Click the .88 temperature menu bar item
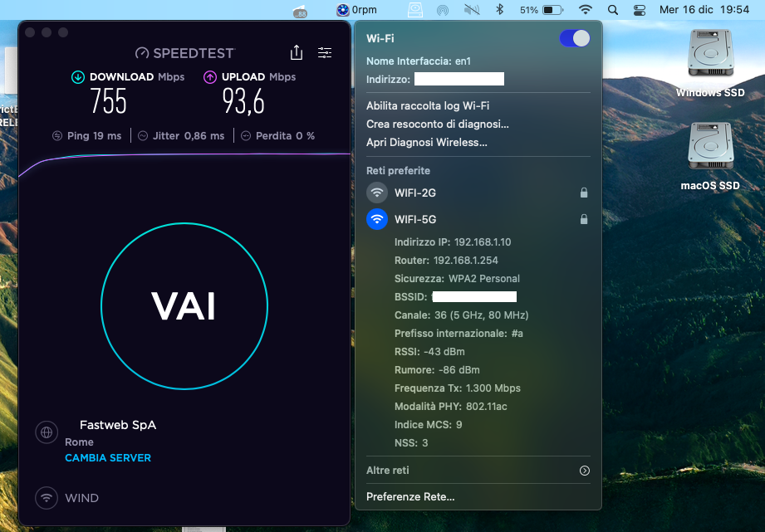This screenshot has height=532, width=765. [300, 12]
